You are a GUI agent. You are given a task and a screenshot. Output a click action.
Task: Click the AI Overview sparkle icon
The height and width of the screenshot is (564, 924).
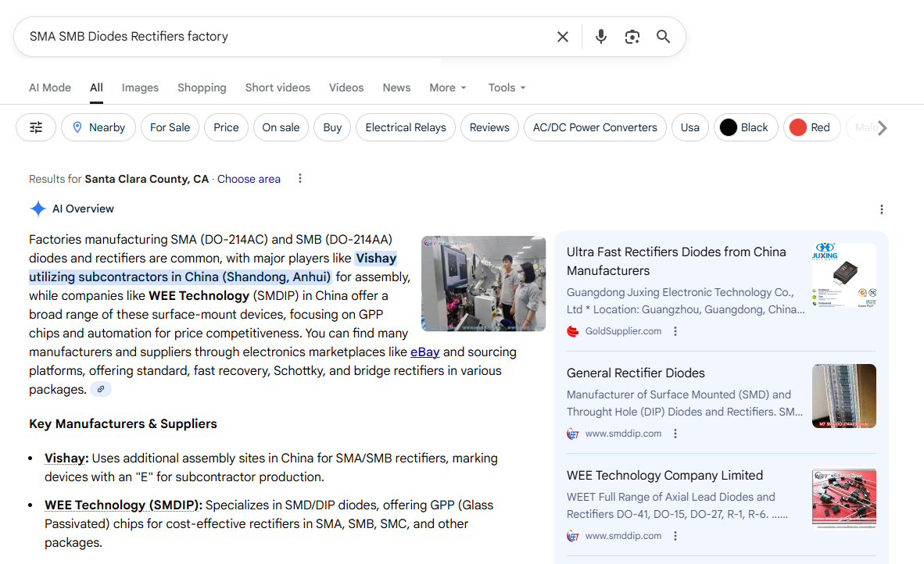click(38, 209)
